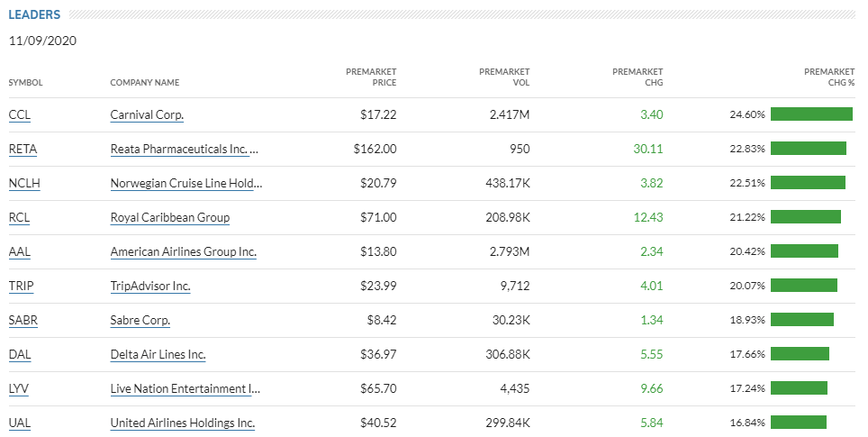This screenshot has width=868, height=437.
Task: Click Carnival's green premarket change bar
Action: point(811,114)
